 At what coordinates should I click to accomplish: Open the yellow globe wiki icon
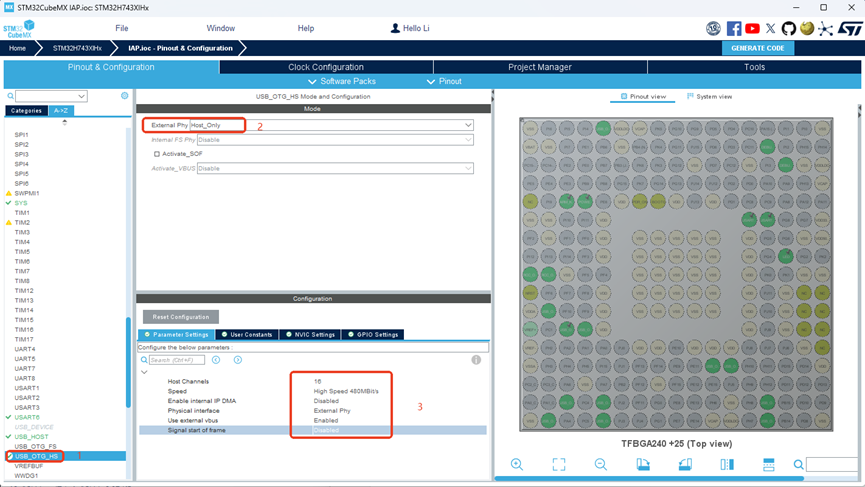coord(807,28)
